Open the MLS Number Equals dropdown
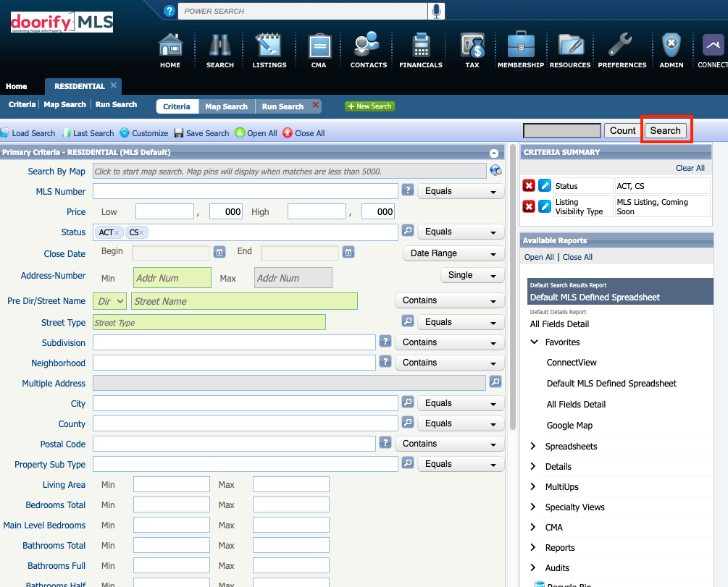728x587 pixels. pos(461,191)
